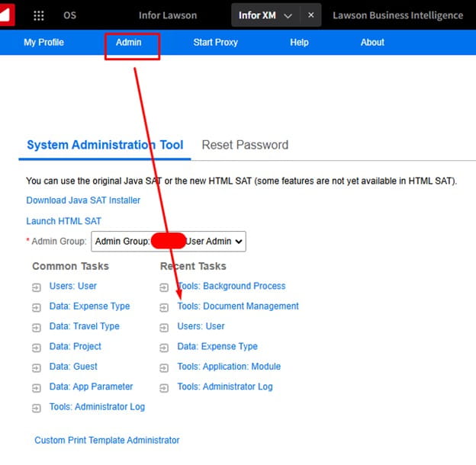Open My Profile in the navigation bar
This screenshot has width=476, height=465.
pyautogui.click(x=43, y=43)
